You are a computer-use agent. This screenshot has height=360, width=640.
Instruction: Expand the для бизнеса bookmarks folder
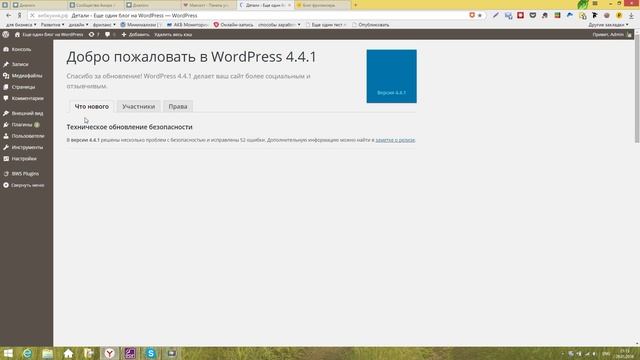[21, 25]
